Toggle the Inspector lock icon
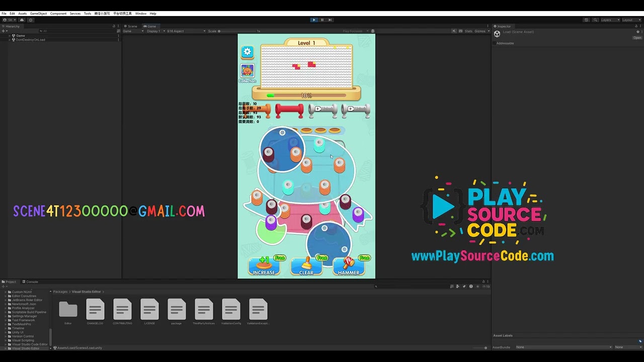The height and width of the screenshot is (362, 644). 636,26
